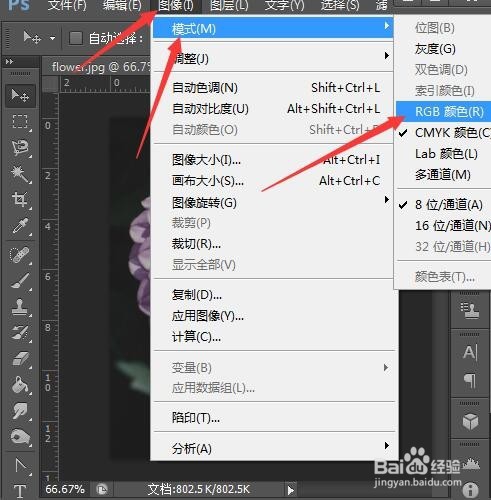This screenshot has height=500, width=491.
Task: Run 自动色调(N) command
Action: click(273, 88)
